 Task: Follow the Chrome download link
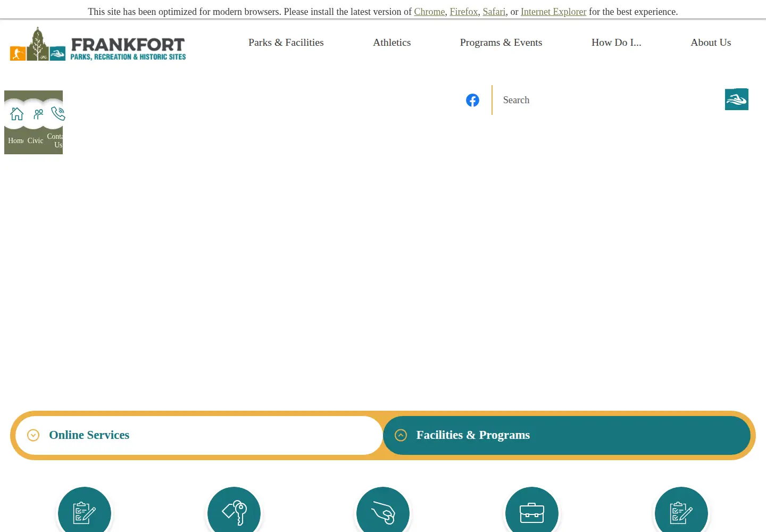(429, 12)
